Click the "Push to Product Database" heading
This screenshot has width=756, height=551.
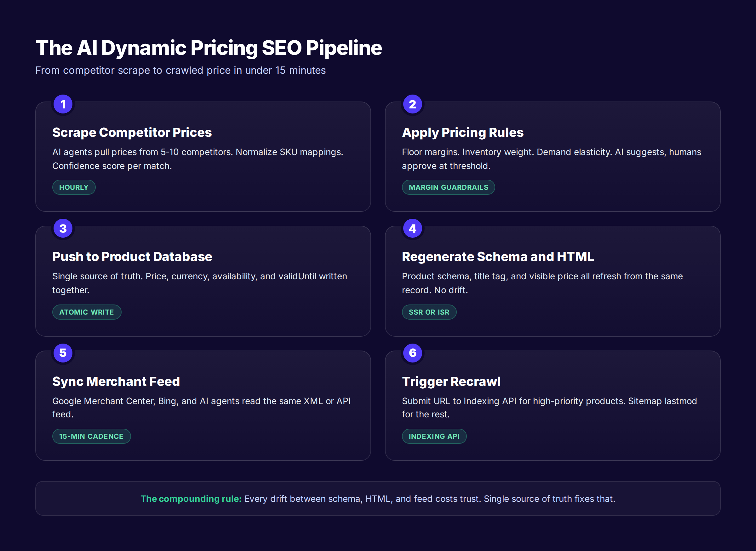[x=132, y=257]
